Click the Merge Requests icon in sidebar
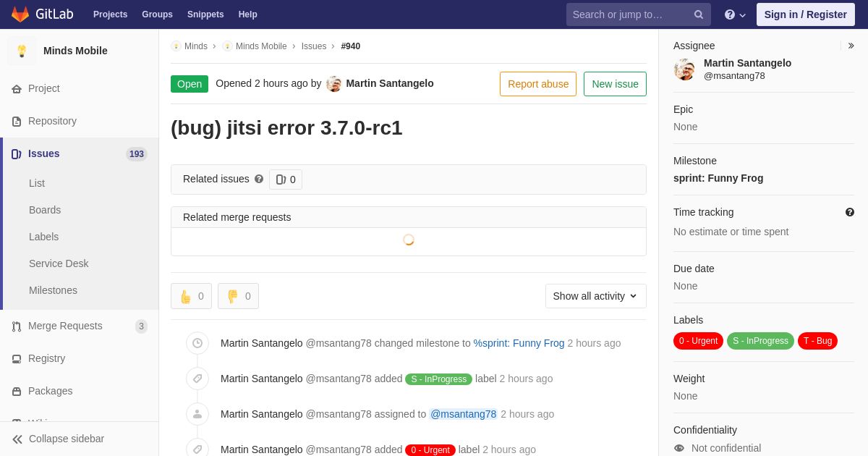The image size is (868, 456). [17, 326]
